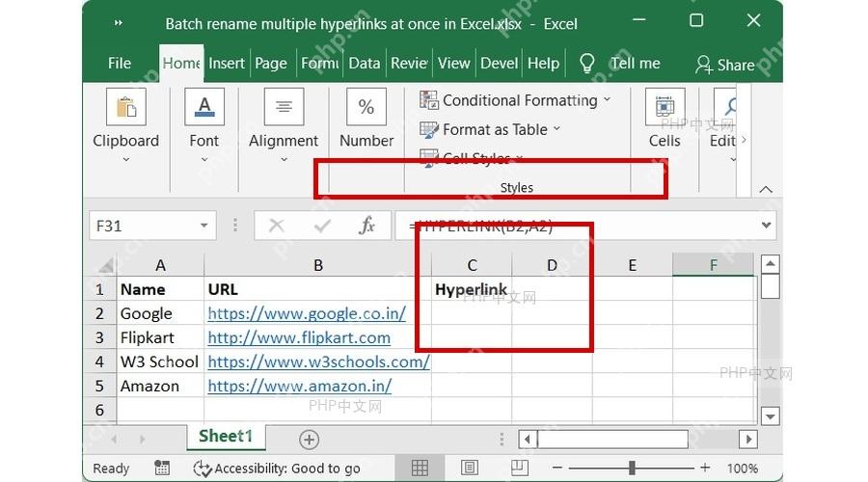
Task: Click the vertical scrollbar thumb
Action: pyautogui.click(x=770, y=287)
